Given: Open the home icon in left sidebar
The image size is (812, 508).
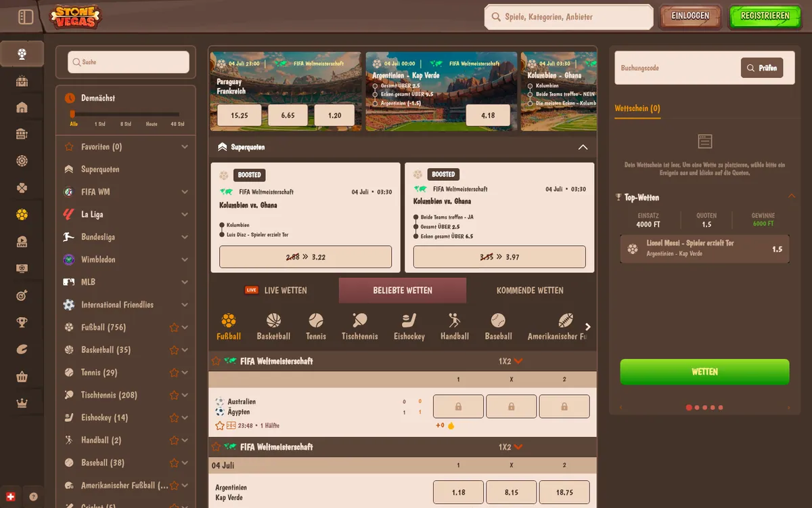Looking at the screenshot, I should click(22, 107).
